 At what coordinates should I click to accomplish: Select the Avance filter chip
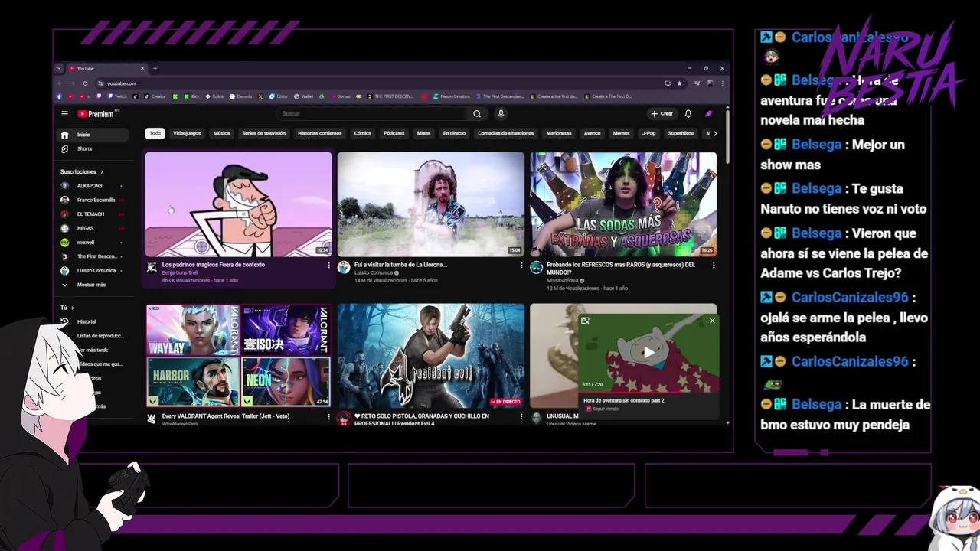(593, 133)
